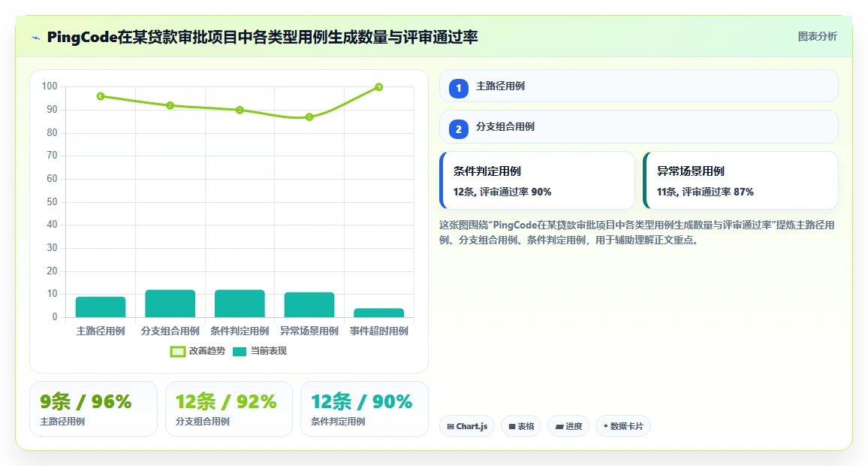Click the 主路径用例 bar in chart

pos(101,307)
